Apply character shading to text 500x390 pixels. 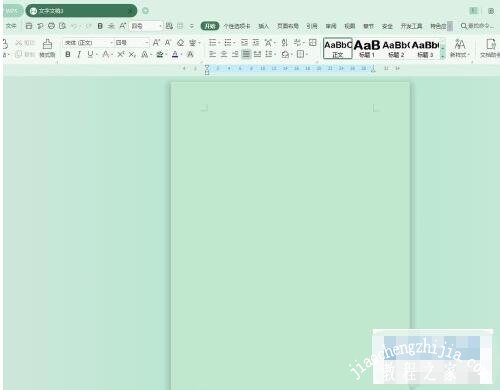(x=190, y=54)
